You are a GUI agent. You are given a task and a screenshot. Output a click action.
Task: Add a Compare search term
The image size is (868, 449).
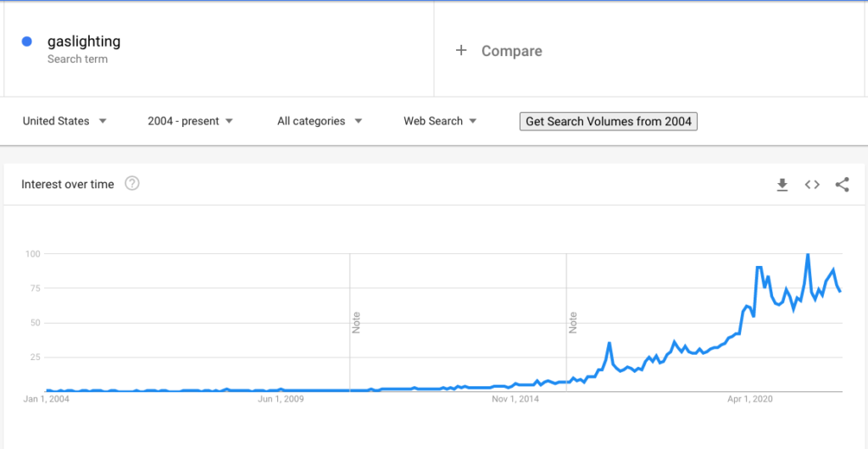[511, 52]
